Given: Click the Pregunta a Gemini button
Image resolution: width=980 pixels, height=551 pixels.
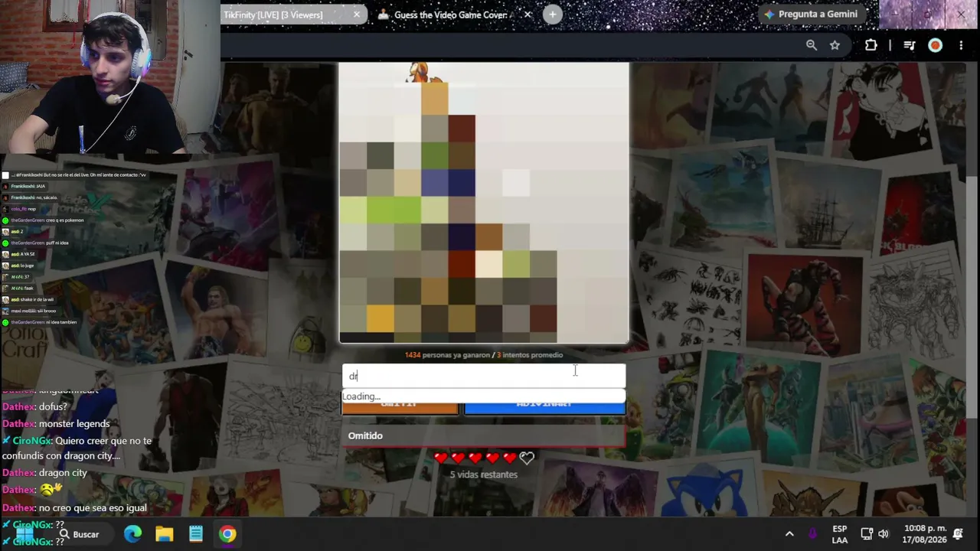Looking at the screenshot, I should [x=810, y=15].
